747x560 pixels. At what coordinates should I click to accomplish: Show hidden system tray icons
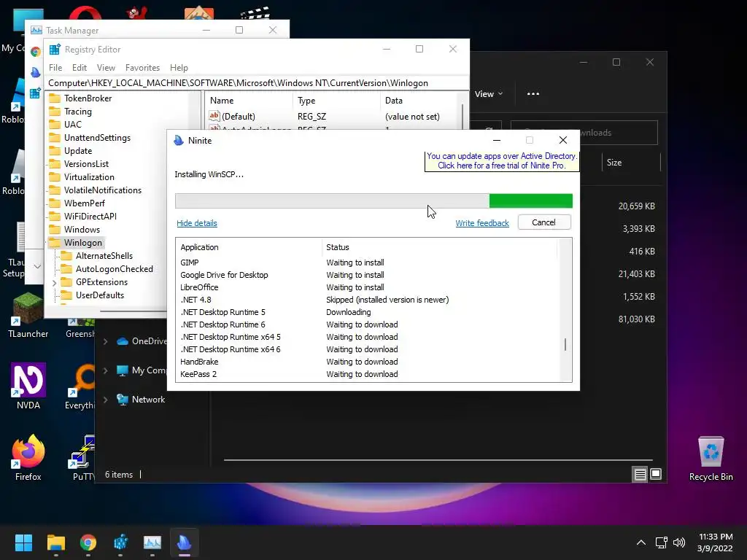click(x=641, y=542)
